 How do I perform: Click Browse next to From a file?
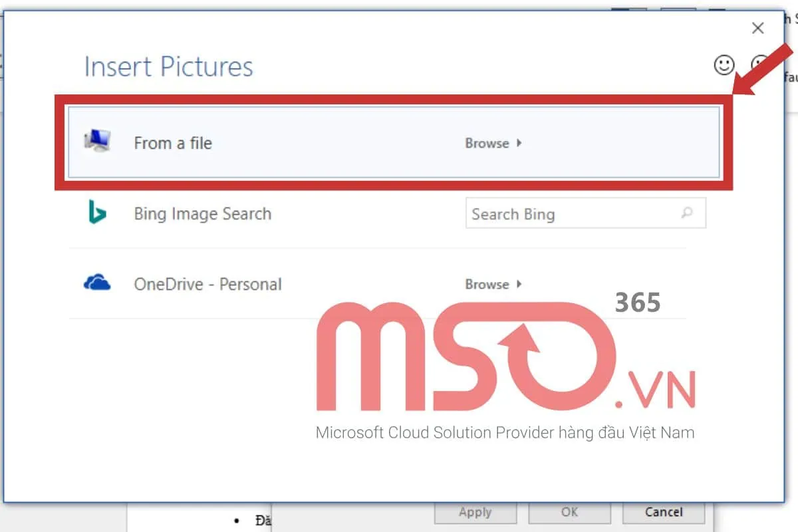tap(487, 143)
